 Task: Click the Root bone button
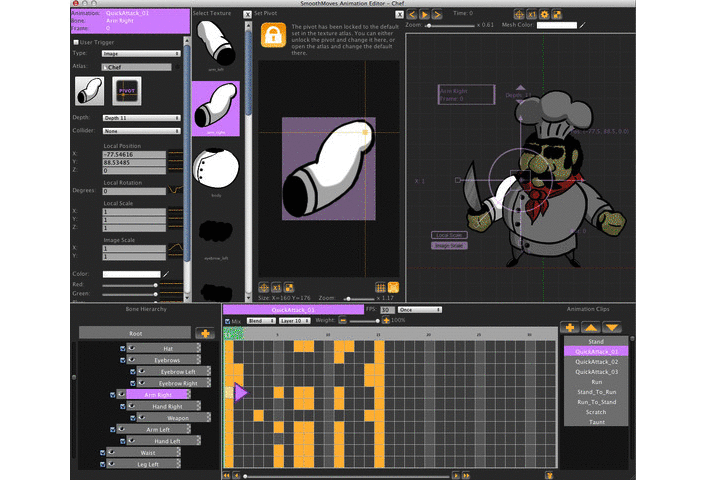coord(135,333)
